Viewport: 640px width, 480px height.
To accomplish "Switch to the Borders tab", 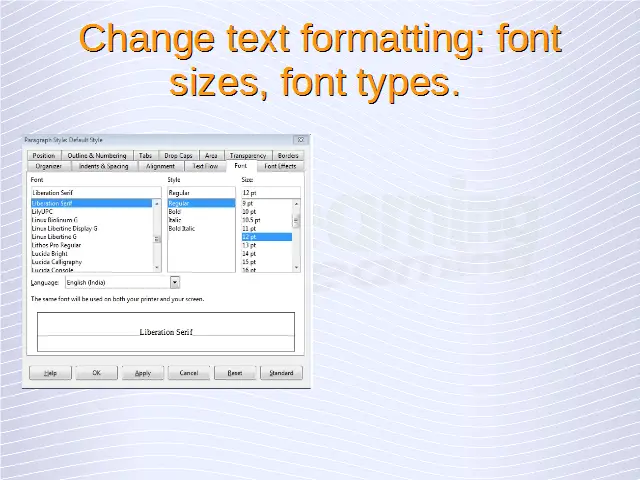I will (x=288, y=156).
